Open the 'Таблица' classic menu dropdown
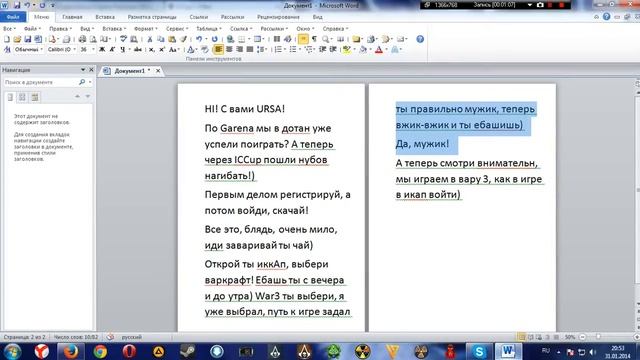The height and width of the screenshot is (360, 640). (209, 29)
